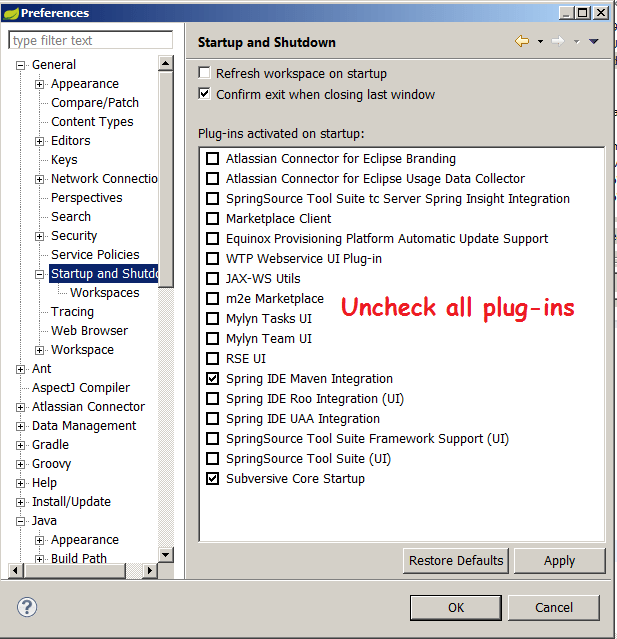Expand the Workspace tree node
This screenshot has height=639, width=617.
(x=39, y=350)
